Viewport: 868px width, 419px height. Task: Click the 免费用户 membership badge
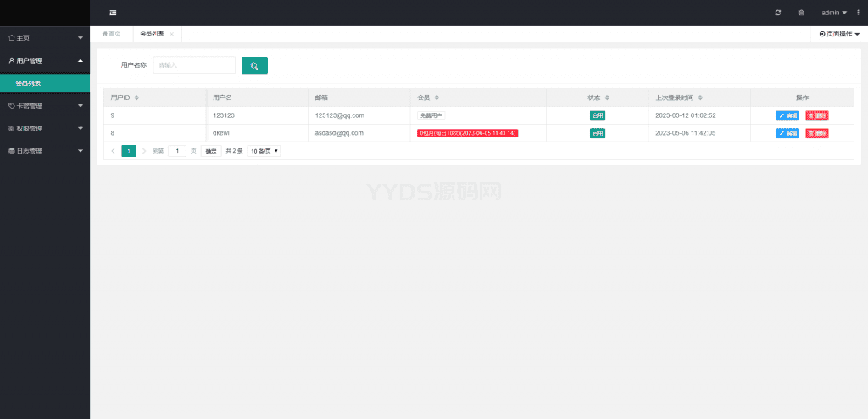click(431, 116)
